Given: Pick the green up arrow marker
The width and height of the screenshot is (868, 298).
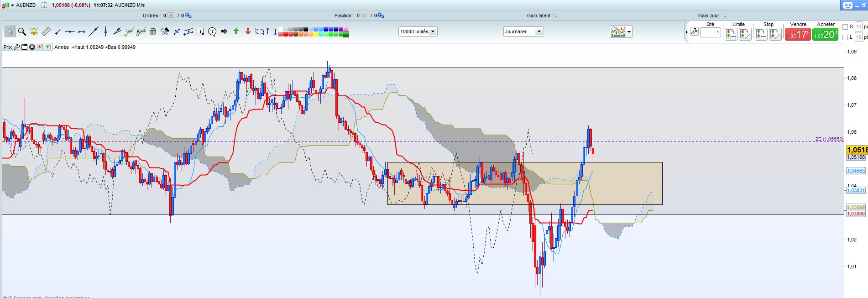Looking at the screenshot, I should [x=236, y=31].
